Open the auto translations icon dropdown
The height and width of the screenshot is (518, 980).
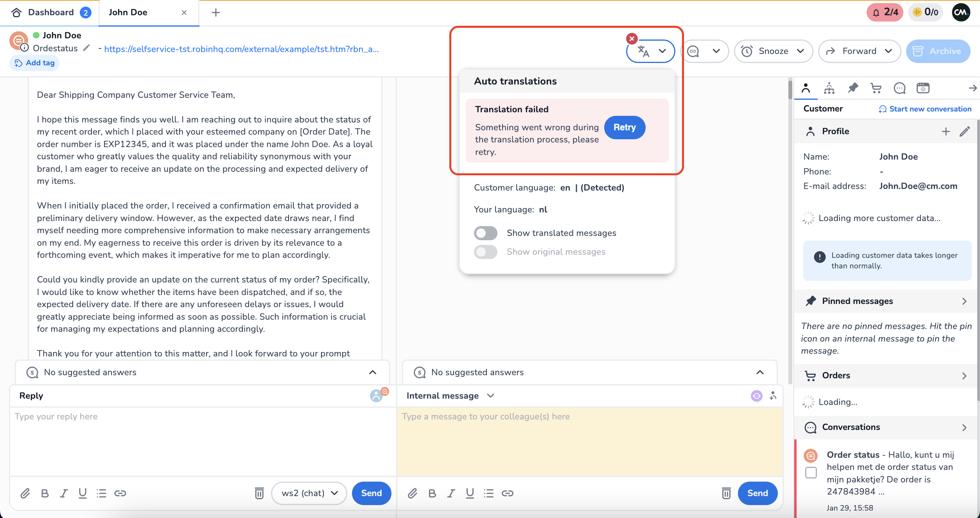tap(650, 51)
